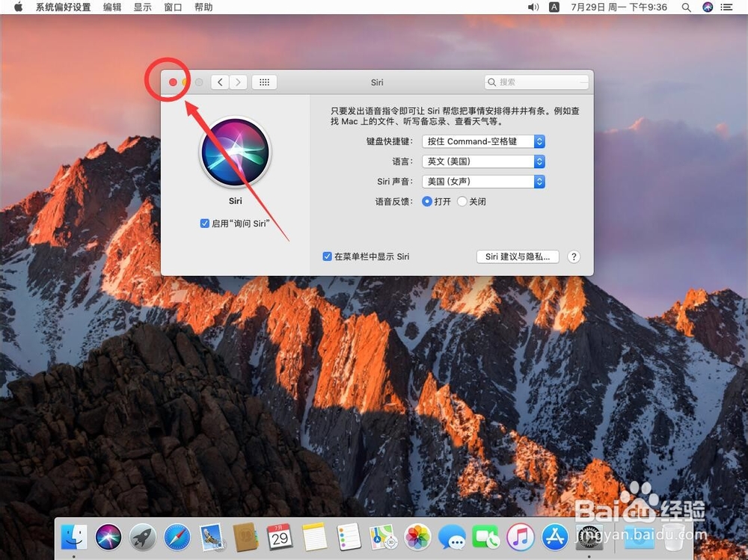The height and width of the screenshot is (560, 748).
Task: Open Spotlight search magnifier
Action: tap(686, 7)
